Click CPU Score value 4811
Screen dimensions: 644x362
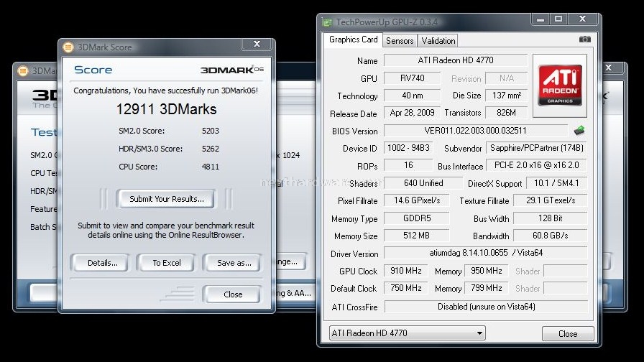pyautogui.click(x=211, y=167)
